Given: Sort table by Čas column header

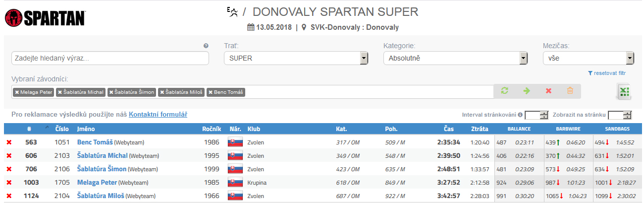Looking at the screenshot, I should click(448, 129).
